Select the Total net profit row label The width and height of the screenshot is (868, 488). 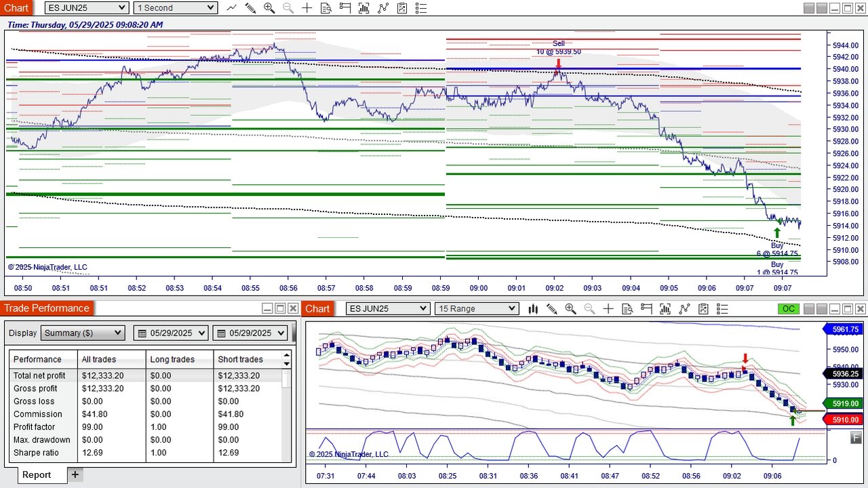(39, 375)
